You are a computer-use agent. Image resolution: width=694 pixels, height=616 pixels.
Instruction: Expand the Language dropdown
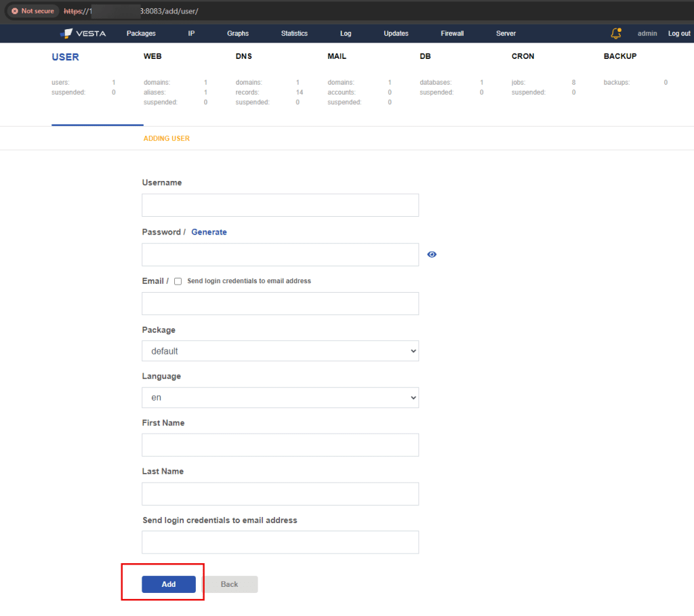[280, 398]
